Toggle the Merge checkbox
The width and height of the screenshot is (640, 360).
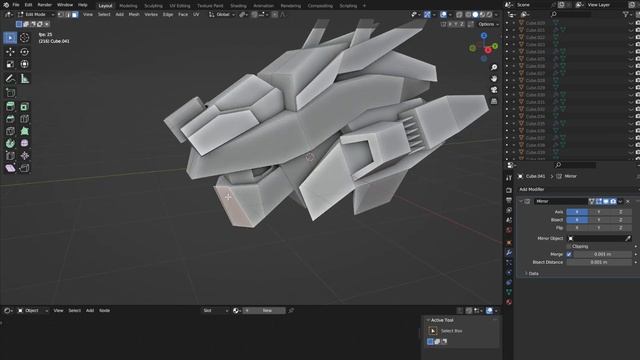(x=569, y=254)
